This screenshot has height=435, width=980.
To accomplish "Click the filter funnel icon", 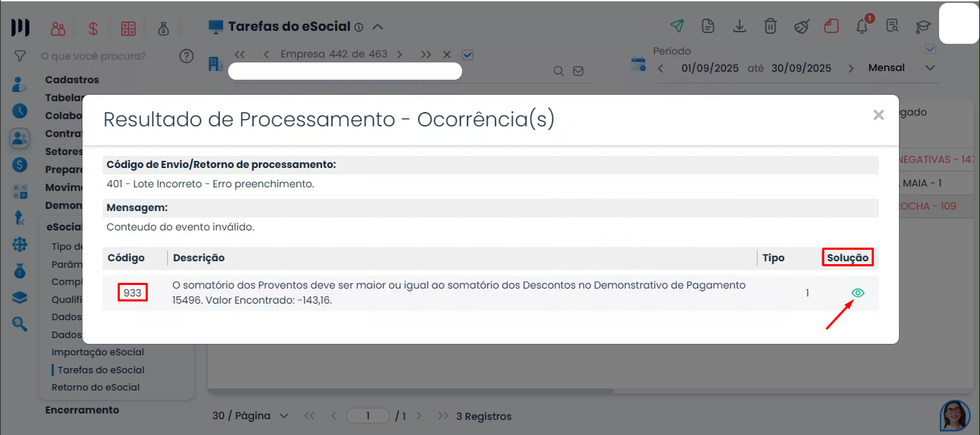I will tap(20, 56).
